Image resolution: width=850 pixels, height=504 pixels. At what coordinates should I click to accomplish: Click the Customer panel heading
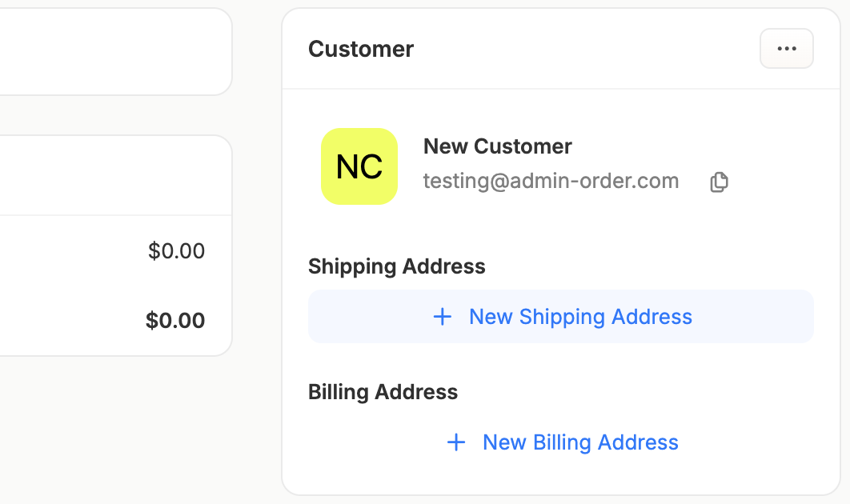coord(361,50)
